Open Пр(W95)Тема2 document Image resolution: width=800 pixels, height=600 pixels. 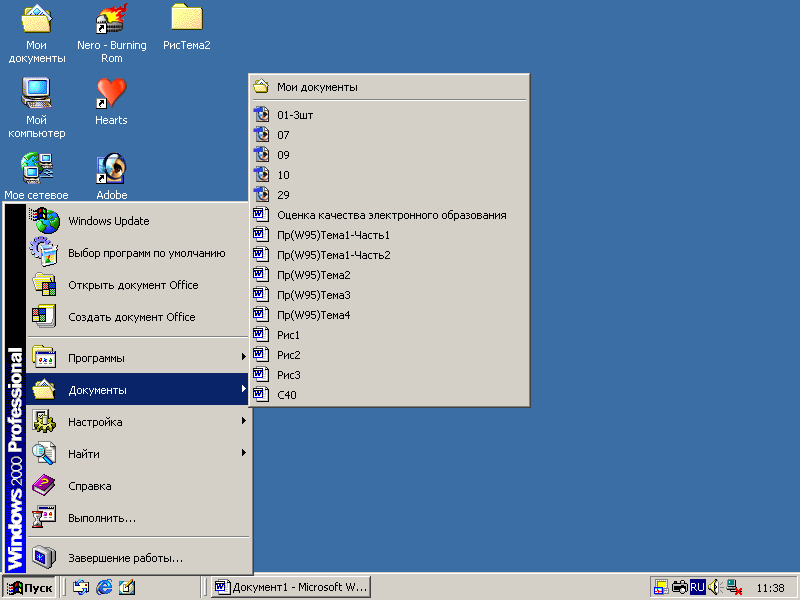tap(389, 274)
